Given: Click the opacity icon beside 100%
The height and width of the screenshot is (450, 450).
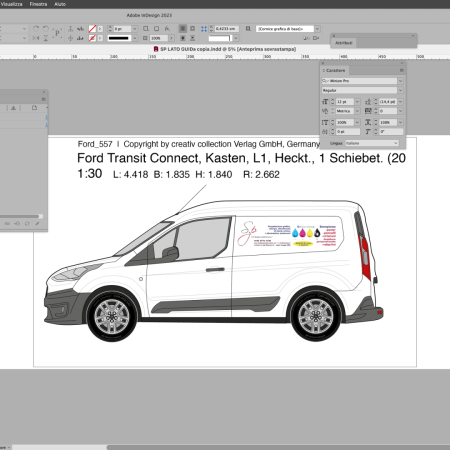Looking at the screenshot, I should (x=145, y=38).
